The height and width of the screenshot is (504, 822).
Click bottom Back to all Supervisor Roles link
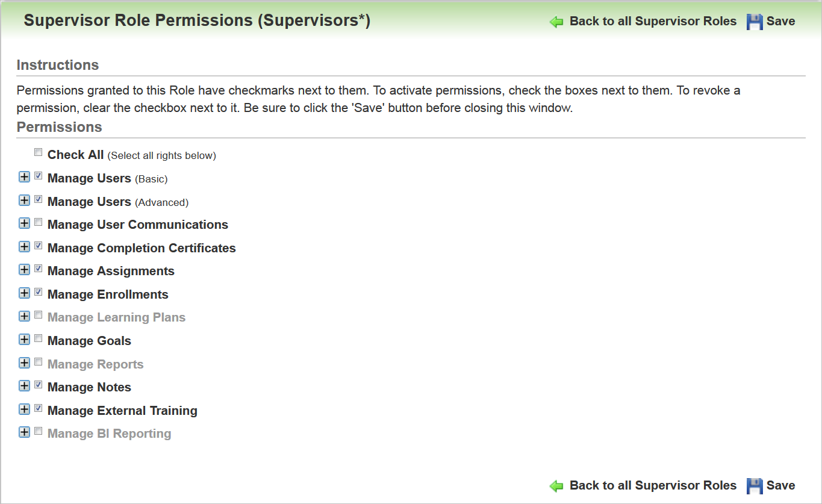pyautogui.click(x=653, y=485)
